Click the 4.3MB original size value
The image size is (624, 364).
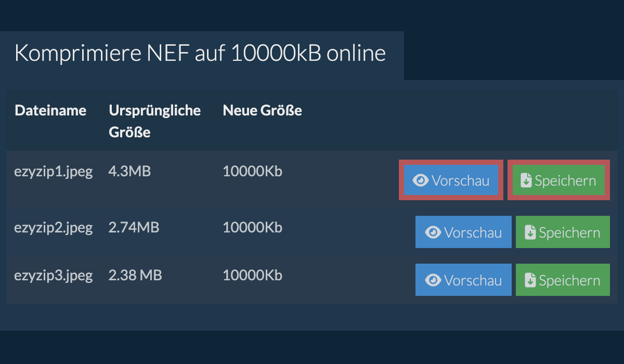tap(129, 172)
